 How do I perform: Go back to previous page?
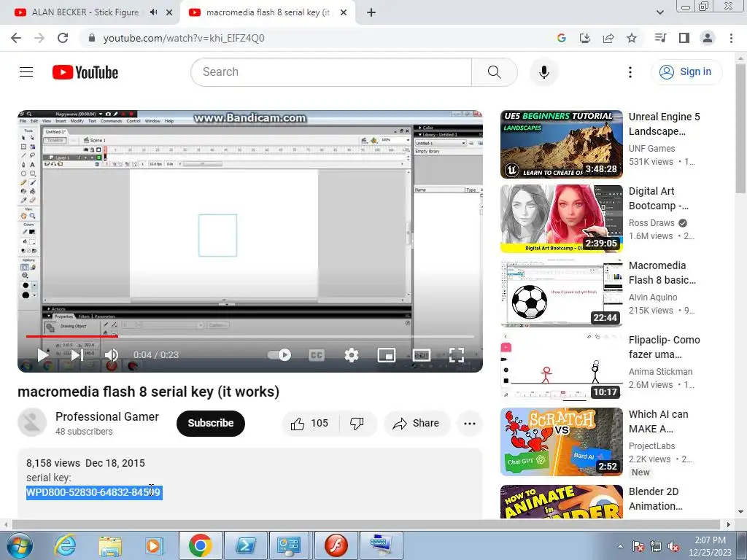click(x=16, y=38)
